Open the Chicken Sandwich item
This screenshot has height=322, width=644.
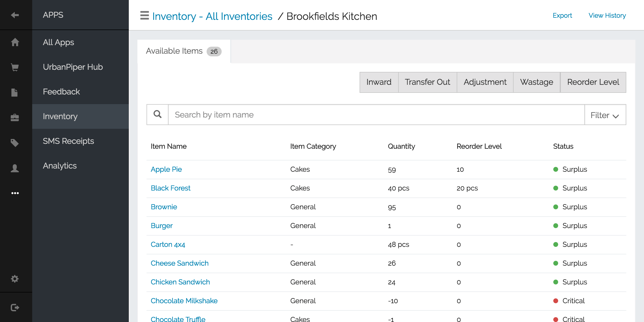pos(180,282)
